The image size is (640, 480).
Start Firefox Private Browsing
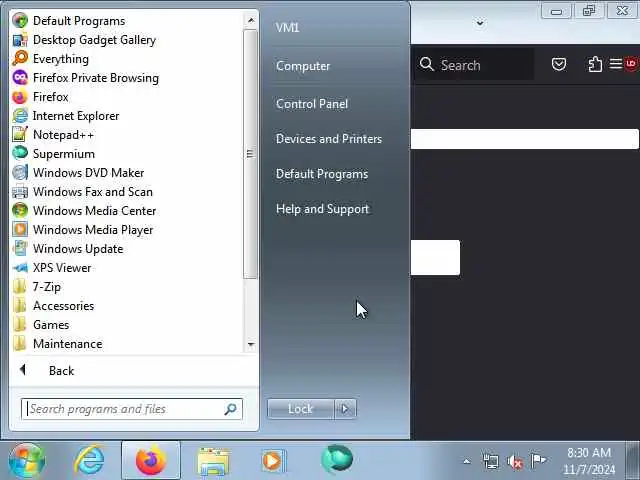85,78
